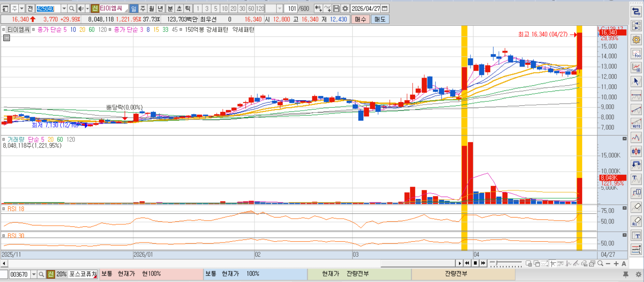The image size is (644, 282).
Task: Click the 매도 sell button
Action: click(x=380, y=19)
